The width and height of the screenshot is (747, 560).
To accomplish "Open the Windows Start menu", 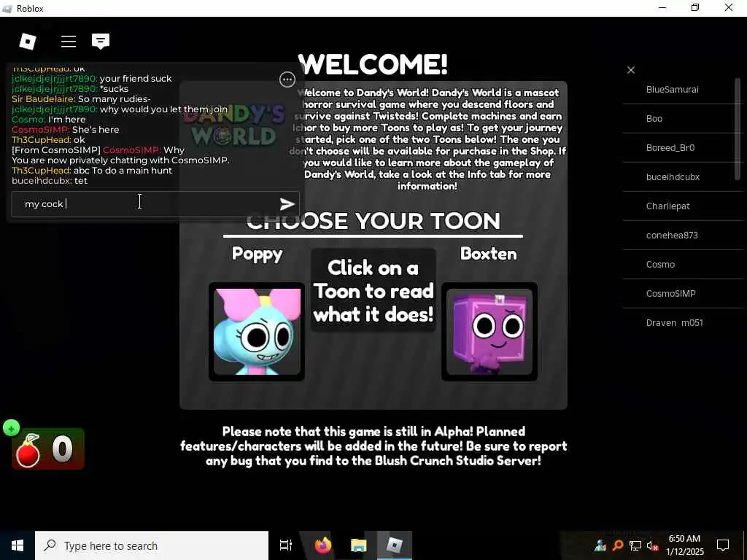I will point(18,545).
